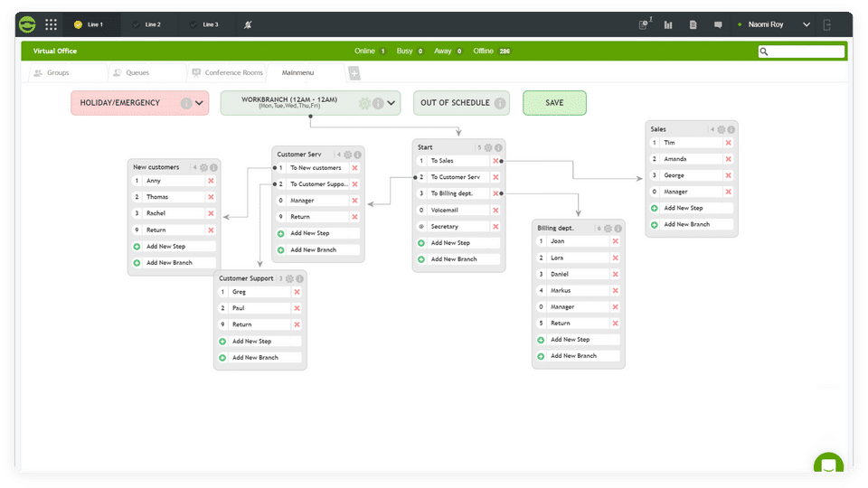Show info for Billing dept. branch
868x488 pixels.
(x=618, y=229)
